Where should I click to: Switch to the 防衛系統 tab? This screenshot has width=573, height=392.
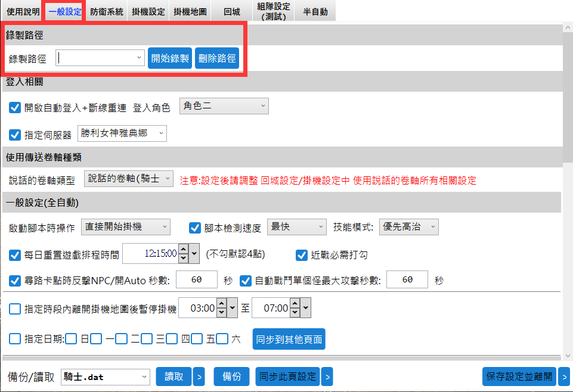107,11
